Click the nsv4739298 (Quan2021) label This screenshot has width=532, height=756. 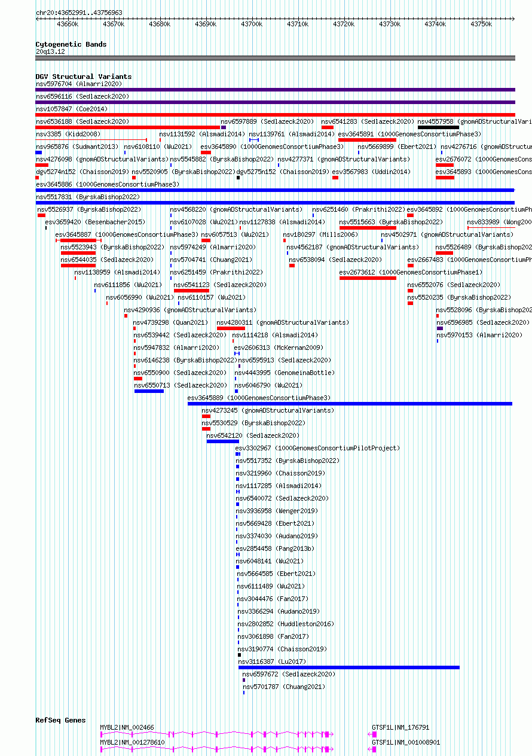pyautogui.click(x=171, y=322)
